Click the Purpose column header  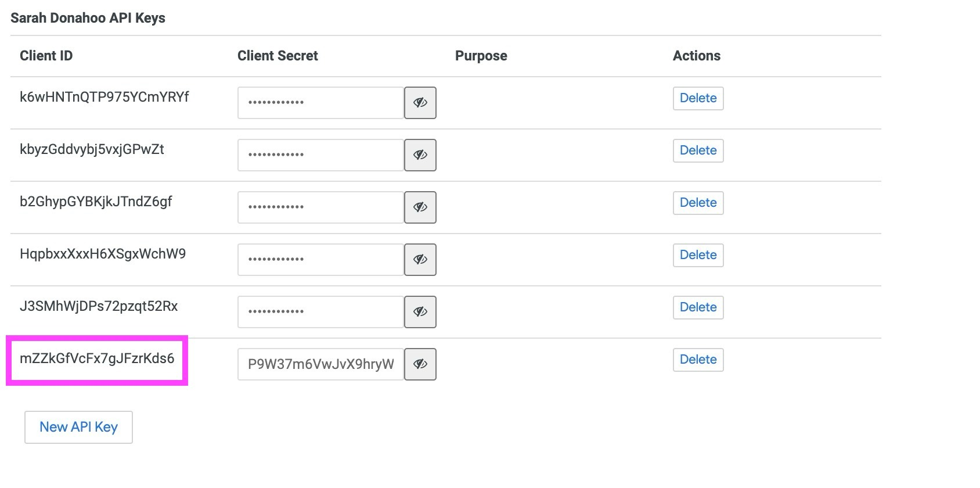click(481, 56)
